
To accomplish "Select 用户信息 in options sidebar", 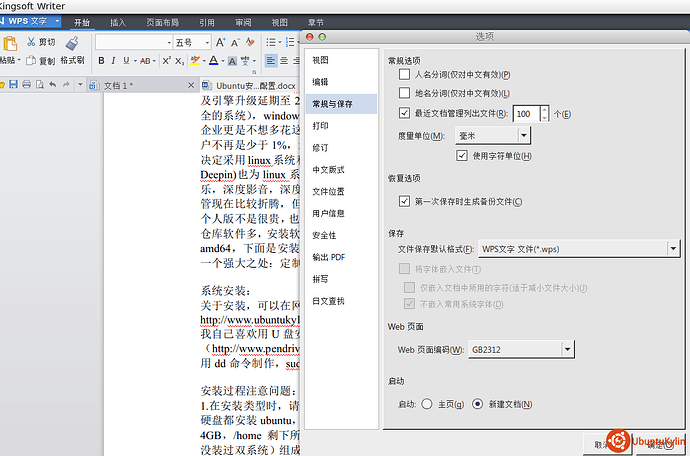I will tap(341, 213).
